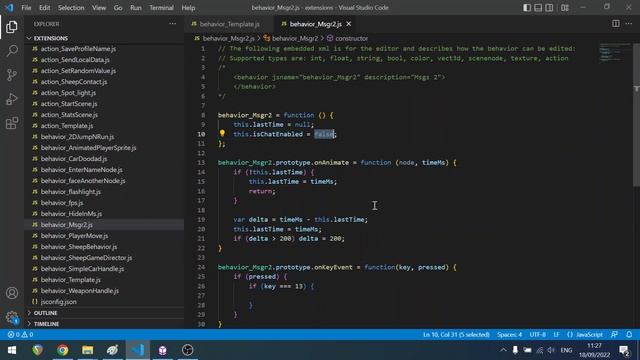Image resolution: width=640 pixels, height=360 pixels.
Task: Show hidden system tray icons chevron
Action: pyautogui.click(x=503, y=350)
